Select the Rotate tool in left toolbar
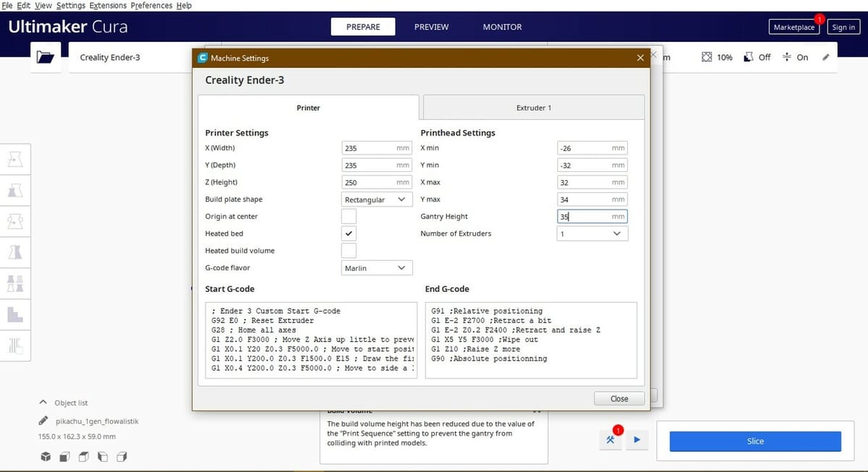The width and height of the screenshot is (868, 472). coord(14,221)
